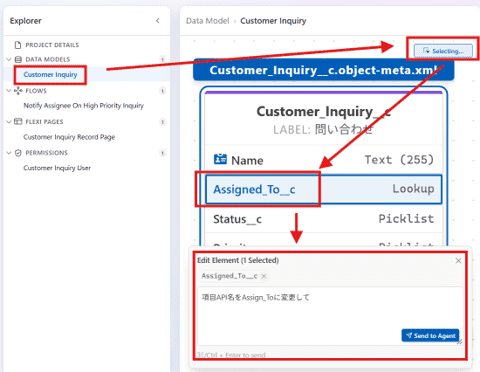Open Project Details in Explorer
480x372 pixels.
click(52, 45)
